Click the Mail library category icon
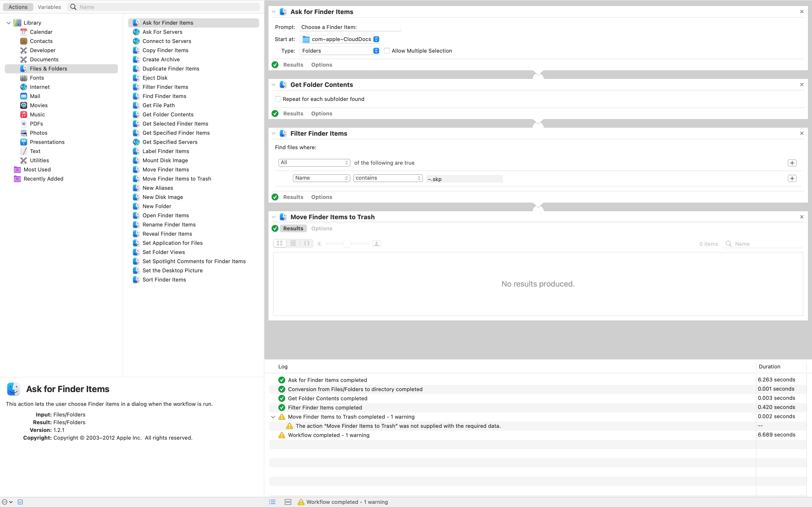Image resolution: width=812 pixels, height=507 pixels. click(23, 96)
